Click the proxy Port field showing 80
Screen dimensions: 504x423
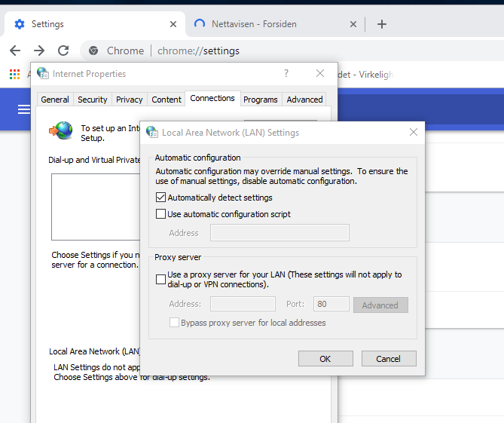click(331, 304)
